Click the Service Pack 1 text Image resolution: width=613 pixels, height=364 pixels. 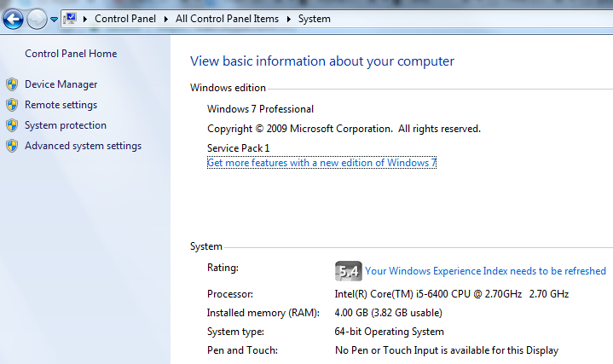coord(239,148)
